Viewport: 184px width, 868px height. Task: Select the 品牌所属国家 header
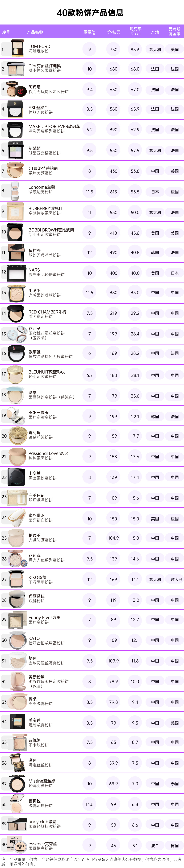(175, 31)
